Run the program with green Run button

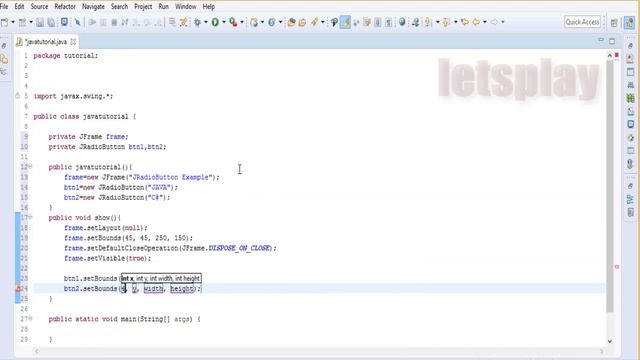coord(215,22)
